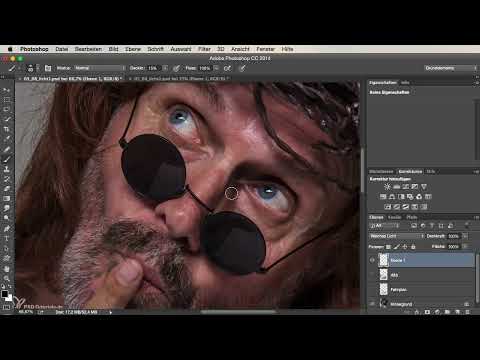Select the Gradient tool
Screen dimensions: 480x360
[x=7, y=199]
